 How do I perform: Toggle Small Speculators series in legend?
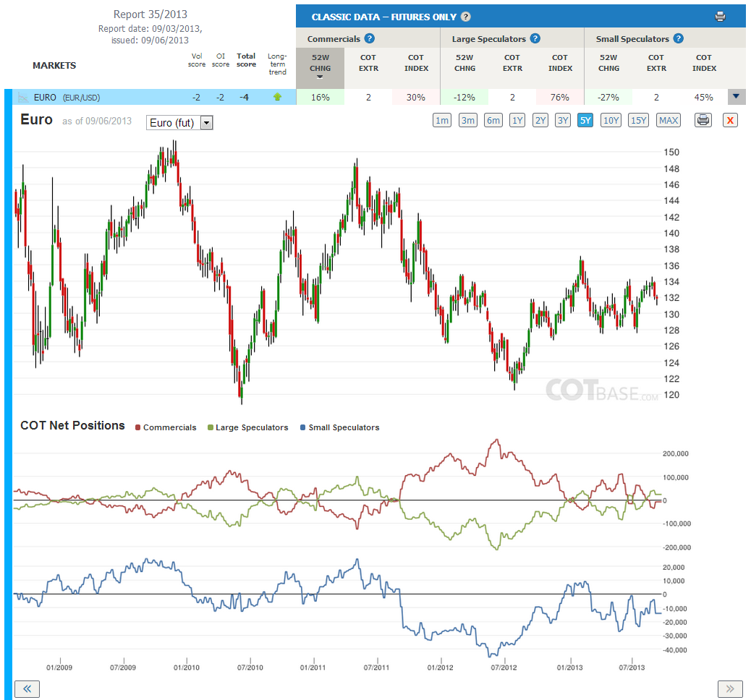click(x=339, y=427)
